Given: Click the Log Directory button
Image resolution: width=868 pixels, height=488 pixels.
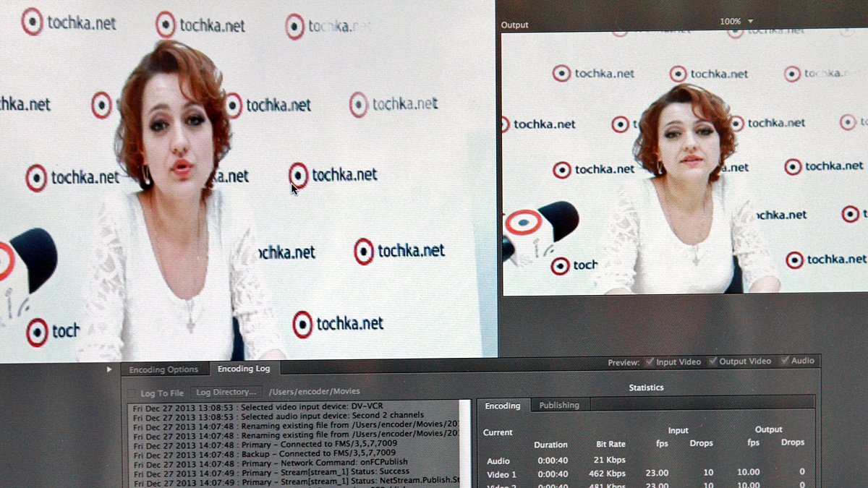Looking at the screenshot, I should pos(226,392).
